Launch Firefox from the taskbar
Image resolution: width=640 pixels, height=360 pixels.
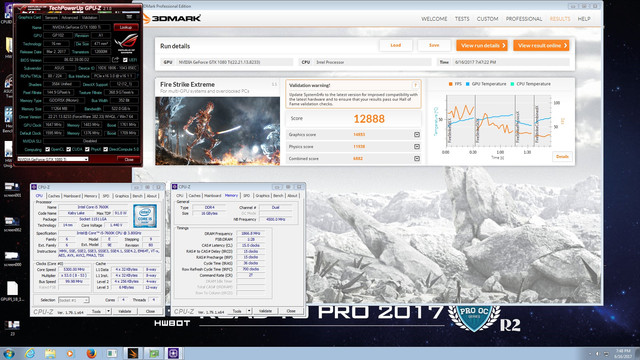click(x=91, y=353)
